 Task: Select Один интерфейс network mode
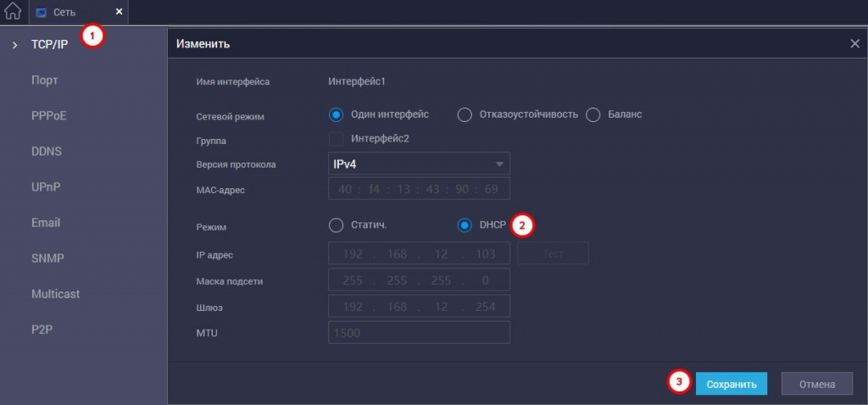click(x=336, y=115)
